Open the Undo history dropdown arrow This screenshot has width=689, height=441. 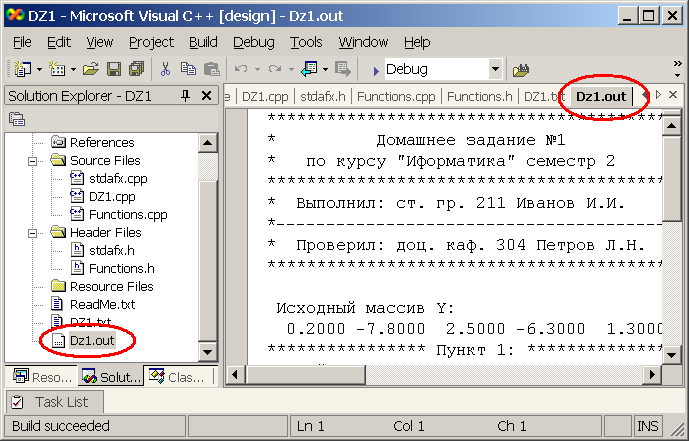click(257, 69)
